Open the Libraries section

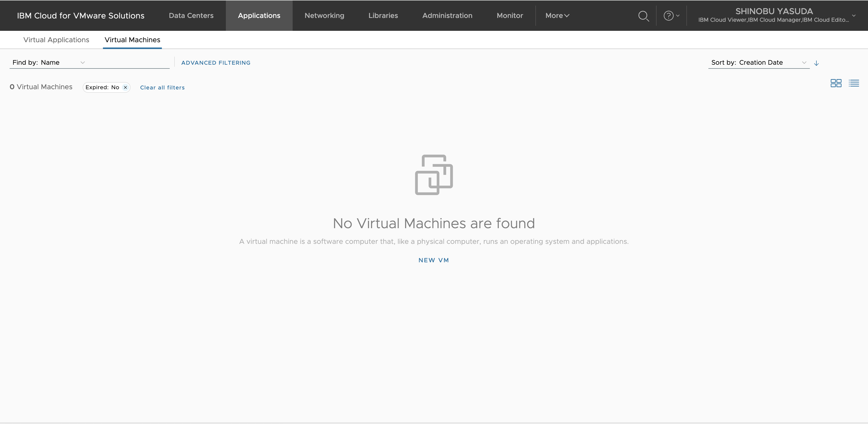(383, 16)
